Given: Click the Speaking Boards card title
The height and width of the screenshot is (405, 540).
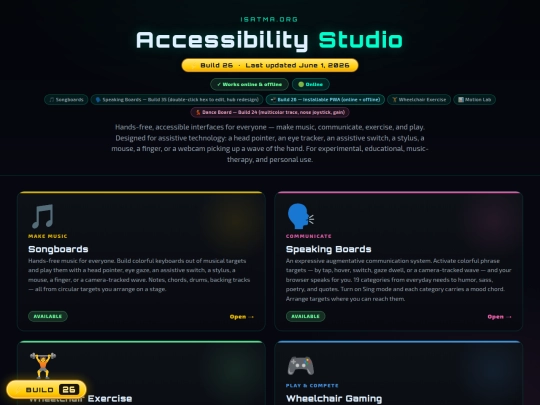Looking at the screenshot, I should pyautogui.click(x=329, y=249).
